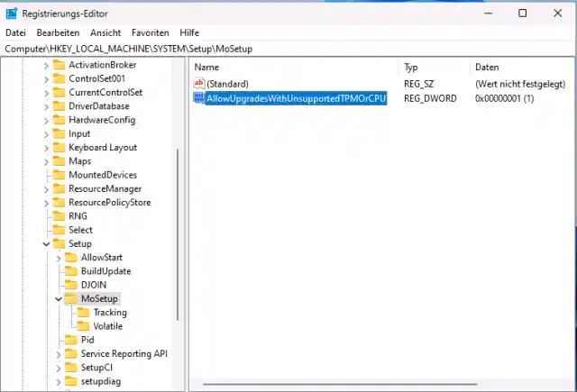The height and width of the screenshot is (392, 577).
Task: Collapse the MoSetup key
Action: click(x=59, y=299)
